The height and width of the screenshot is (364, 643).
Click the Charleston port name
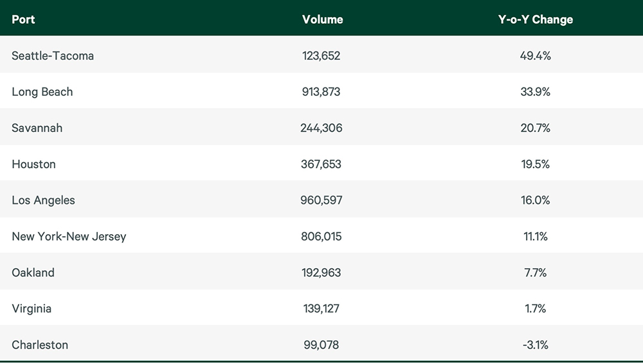pyautogui.click(x=40, y=345)
